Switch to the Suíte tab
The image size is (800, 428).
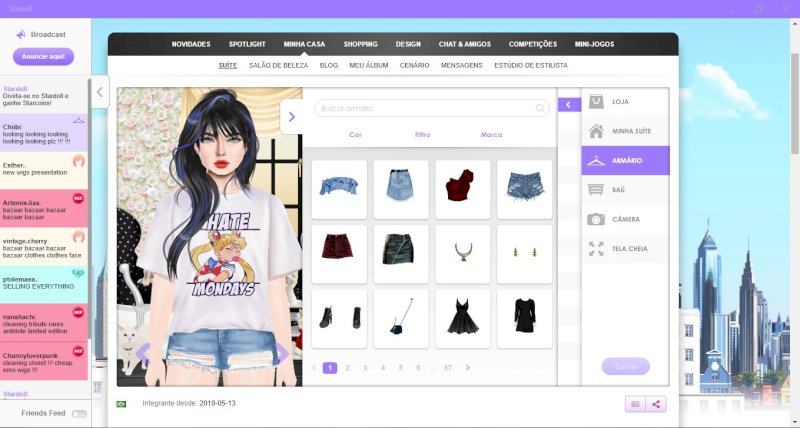pyautogui.click(x=228, y=65)
